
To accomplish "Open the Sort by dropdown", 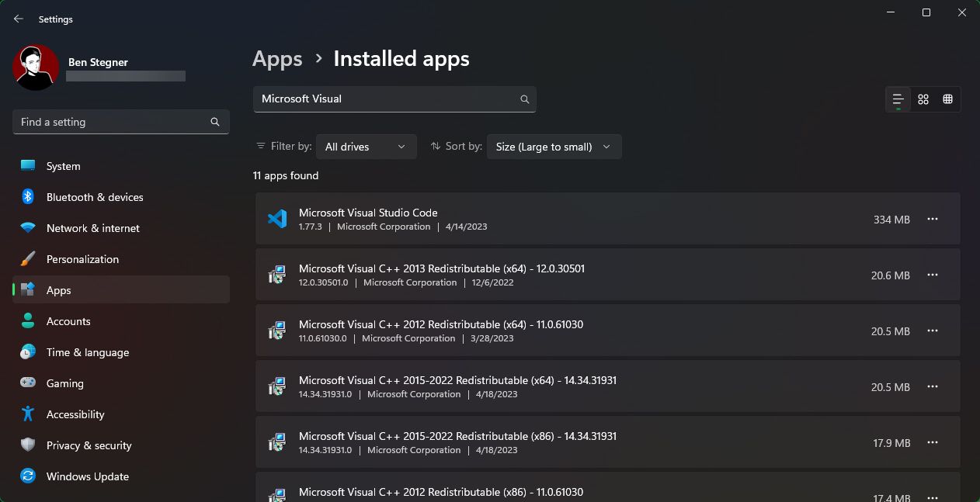I will (554, 146).
